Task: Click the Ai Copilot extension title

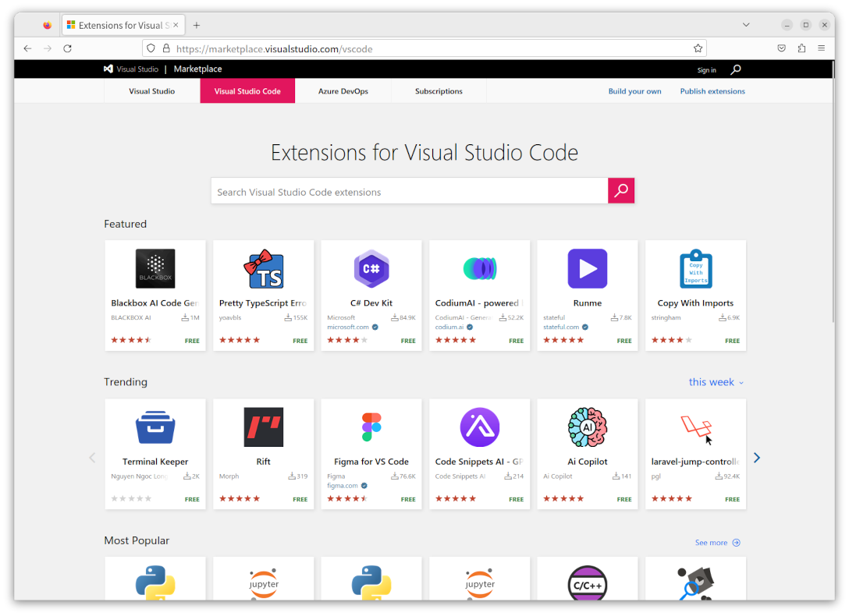Action: [587, 462]
